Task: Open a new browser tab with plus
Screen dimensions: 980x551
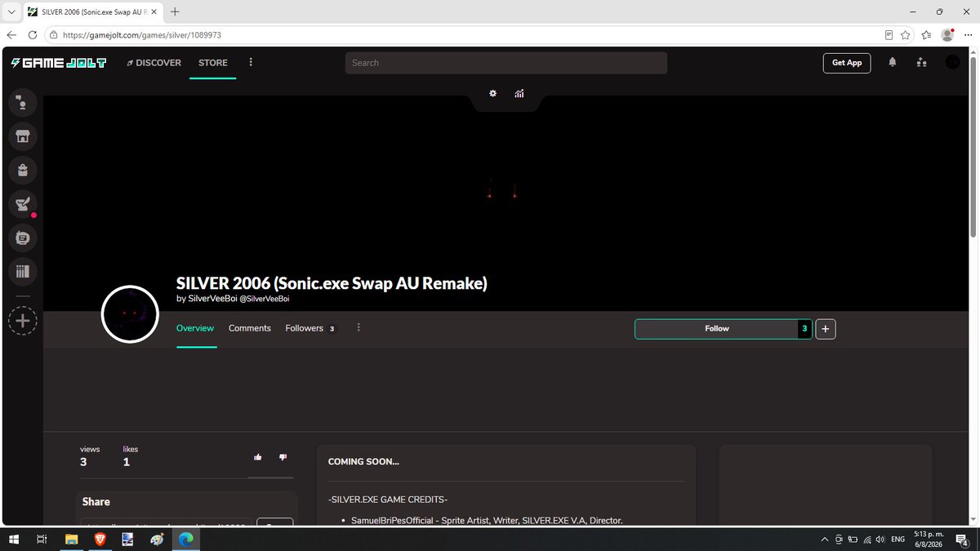Action: tap(175, 11)
